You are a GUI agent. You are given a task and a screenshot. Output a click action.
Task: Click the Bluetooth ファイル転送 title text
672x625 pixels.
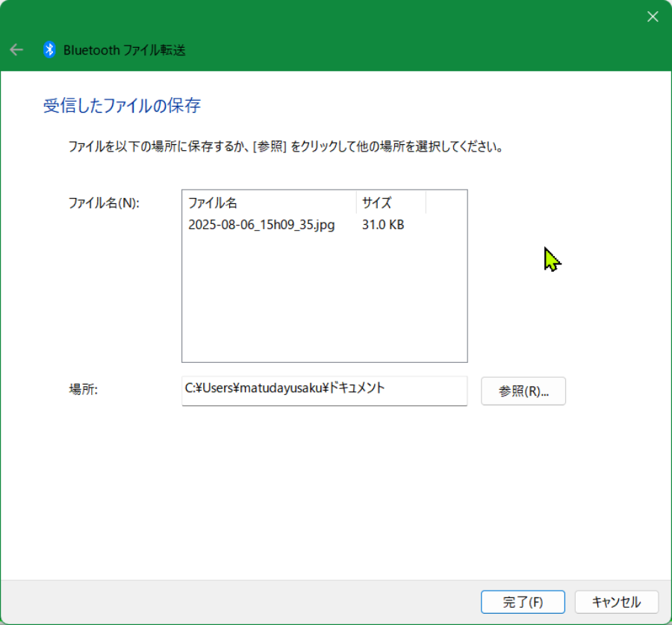(124, 50)
